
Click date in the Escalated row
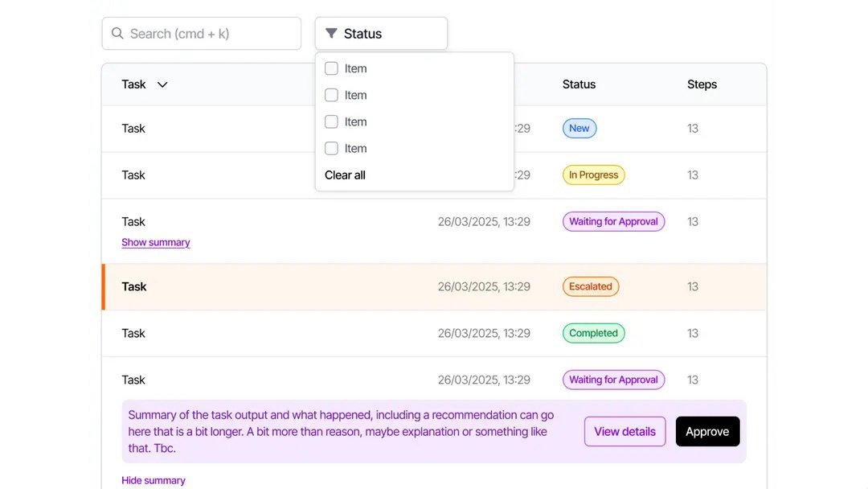click(x=484, y=286)
